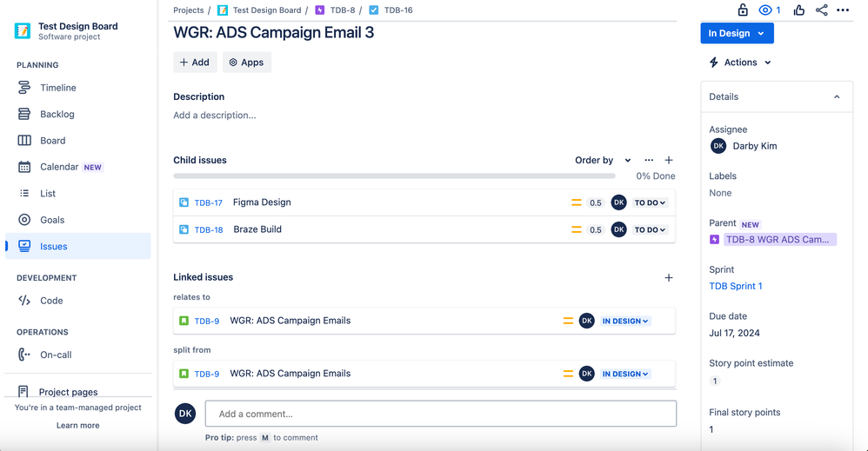Click the assignee Darby Kim

tap(744, 146)
